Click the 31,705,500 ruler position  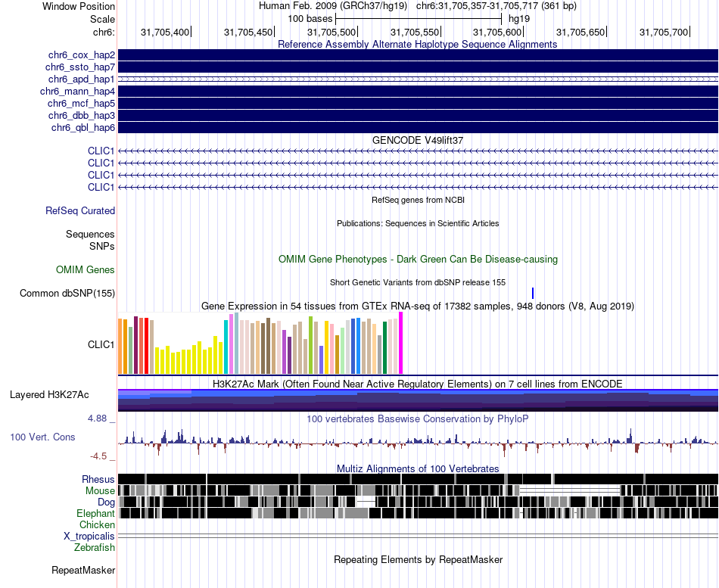click(331, 32)
